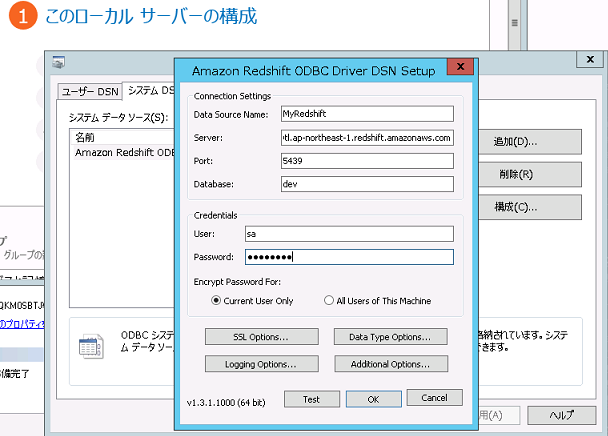
Task: Click the プロパティ link in background window
Action: pyautogui.click(x=22, y=324)
